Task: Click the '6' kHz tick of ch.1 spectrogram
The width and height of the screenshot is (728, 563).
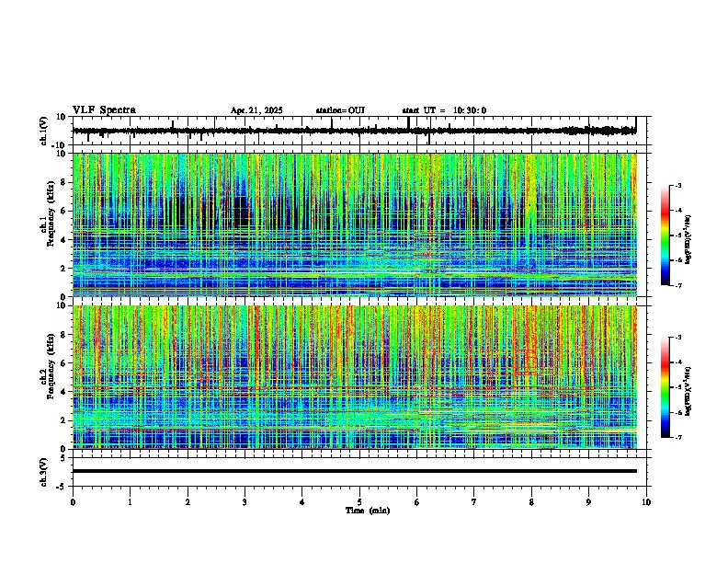Action: [x=64, y=211]
